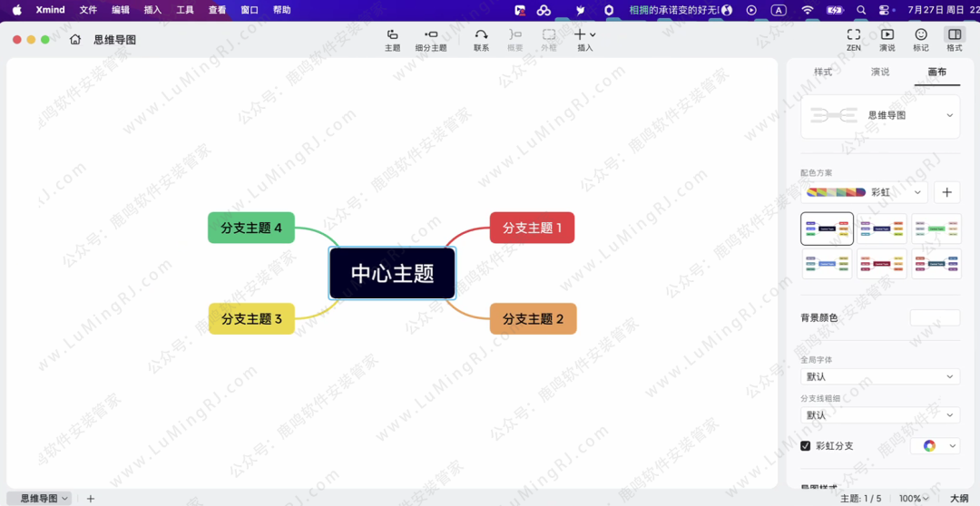Open the 帮助 menu

[282, 10]
